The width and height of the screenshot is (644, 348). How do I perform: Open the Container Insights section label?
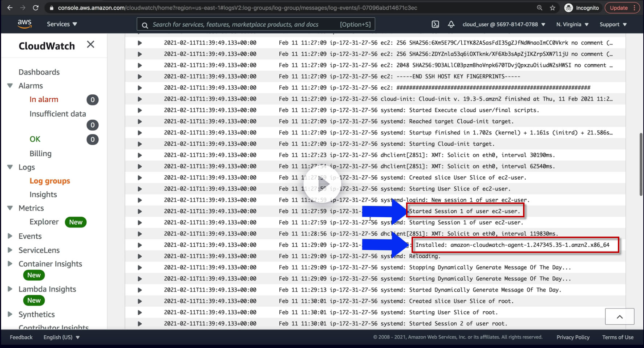tap(50, 264)
